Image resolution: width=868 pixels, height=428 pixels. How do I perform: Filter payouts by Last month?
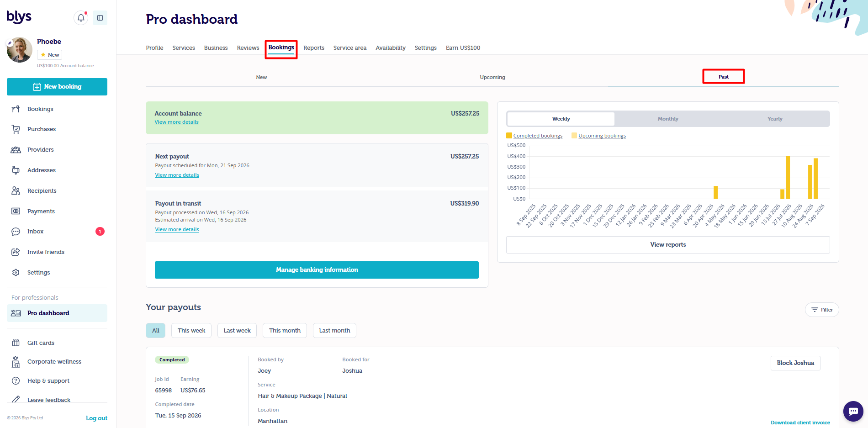(334, 331)
